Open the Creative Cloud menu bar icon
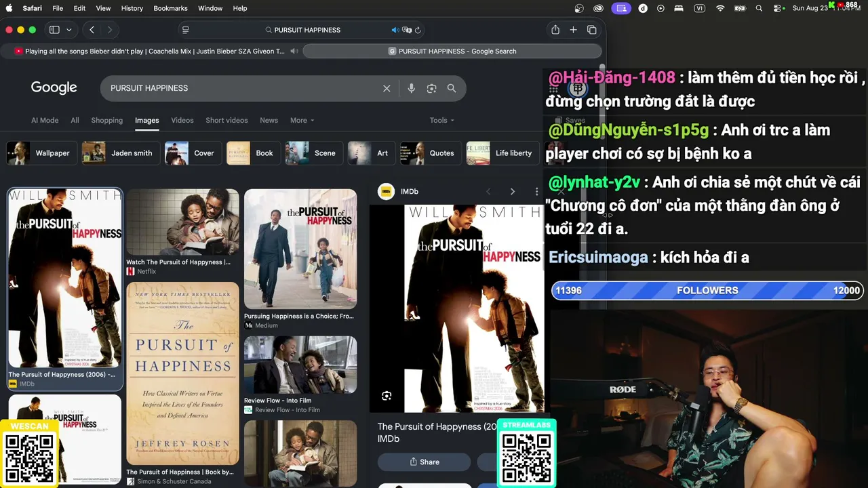The height and width of the screenshot is (488, 868). [x=599, y=8]
